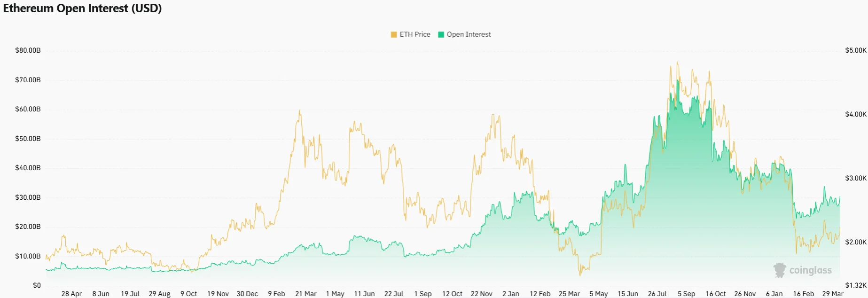Toggle the Open Interest series label
This screenshot has height=298, width=868.
pyautogui.click(x=469, y=34)
